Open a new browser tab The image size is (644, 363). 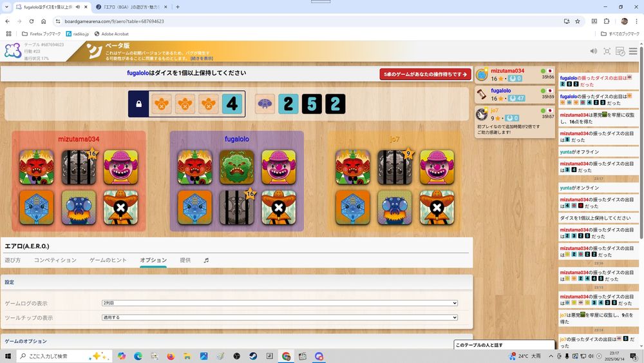178,7
